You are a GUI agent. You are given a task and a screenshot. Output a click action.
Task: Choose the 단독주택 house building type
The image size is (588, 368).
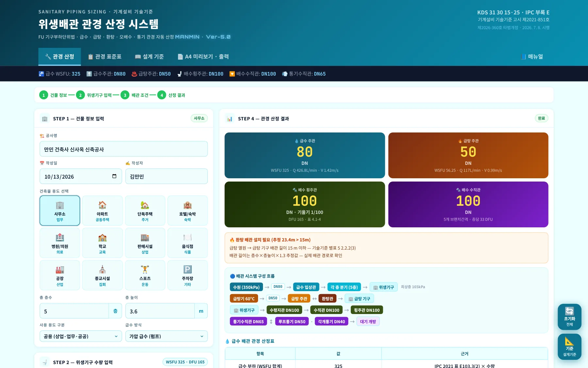145,211
